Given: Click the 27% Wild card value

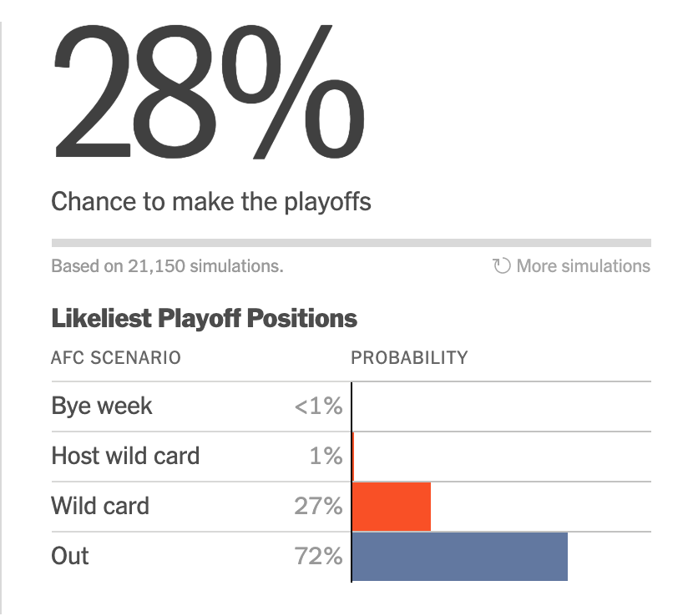Looking at the screenshot, I should tap(318, 506).
